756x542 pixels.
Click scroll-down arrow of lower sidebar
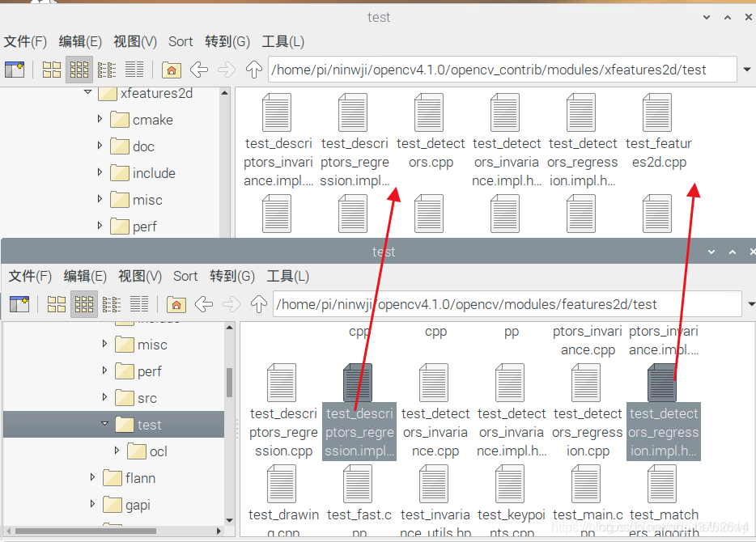230,520
